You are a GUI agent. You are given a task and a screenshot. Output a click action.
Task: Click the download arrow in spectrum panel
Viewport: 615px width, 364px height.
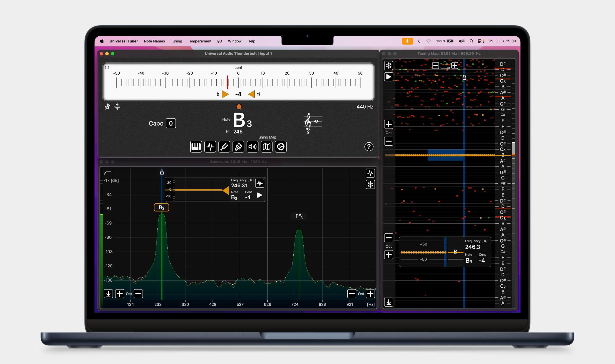coord(108,294)
